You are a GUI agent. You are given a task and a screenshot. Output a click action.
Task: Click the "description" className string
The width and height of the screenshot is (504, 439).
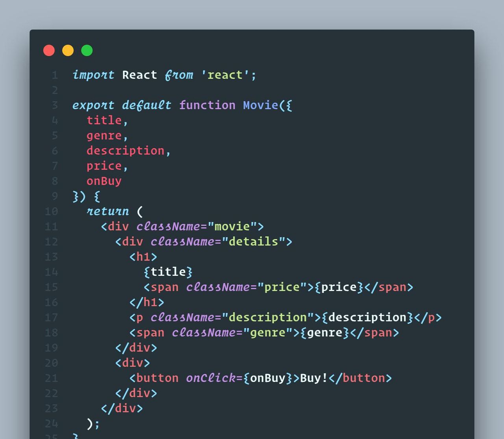tap(267, 317)
